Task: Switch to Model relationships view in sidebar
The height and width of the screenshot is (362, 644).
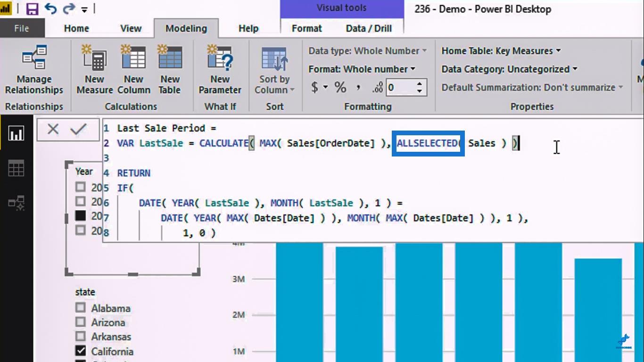Action: click(x=16, y=203)
